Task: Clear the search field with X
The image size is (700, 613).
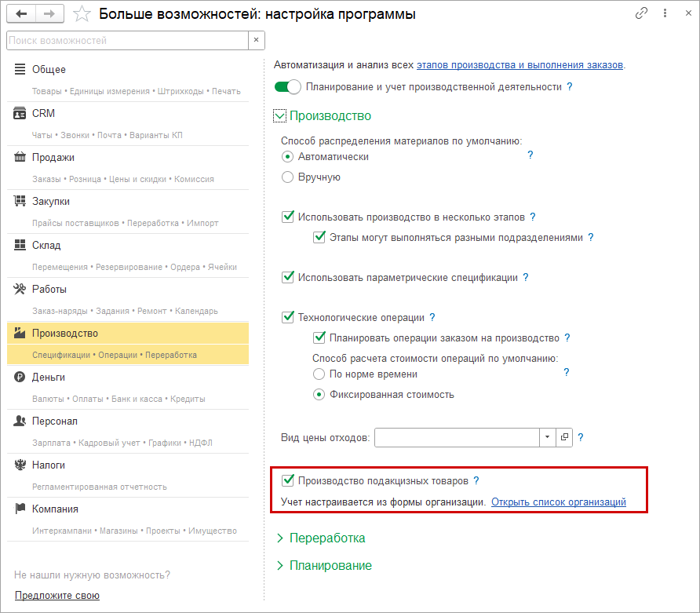Action: point(256,40)
